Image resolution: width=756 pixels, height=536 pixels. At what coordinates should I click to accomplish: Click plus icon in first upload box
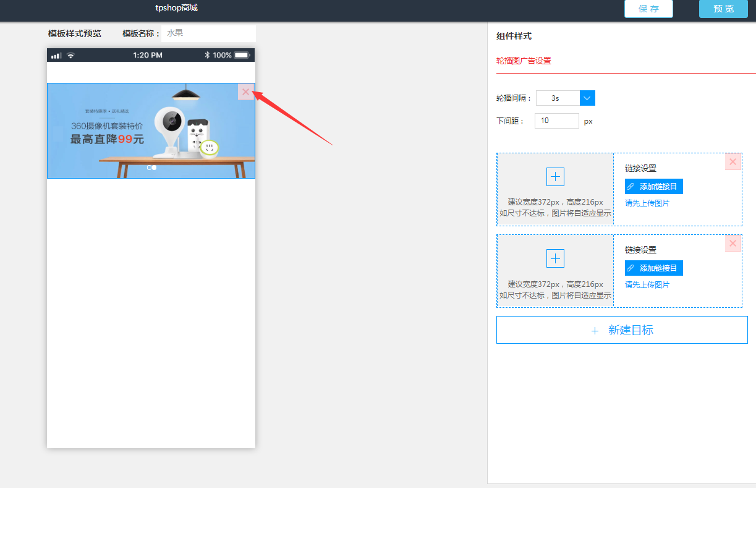[555, 177]
